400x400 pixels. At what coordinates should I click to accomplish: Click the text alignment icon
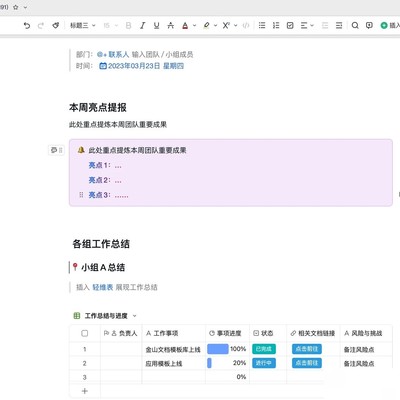304,25
